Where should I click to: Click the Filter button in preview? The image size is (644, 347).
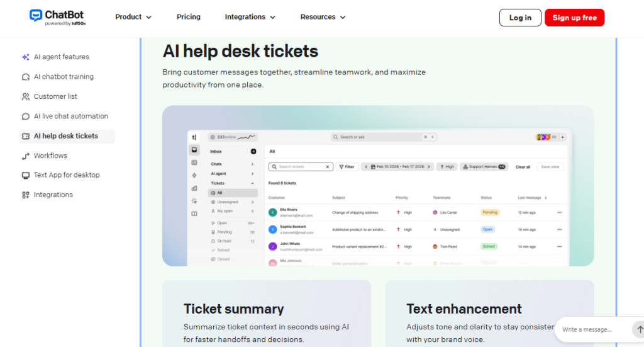coord(347,167)
